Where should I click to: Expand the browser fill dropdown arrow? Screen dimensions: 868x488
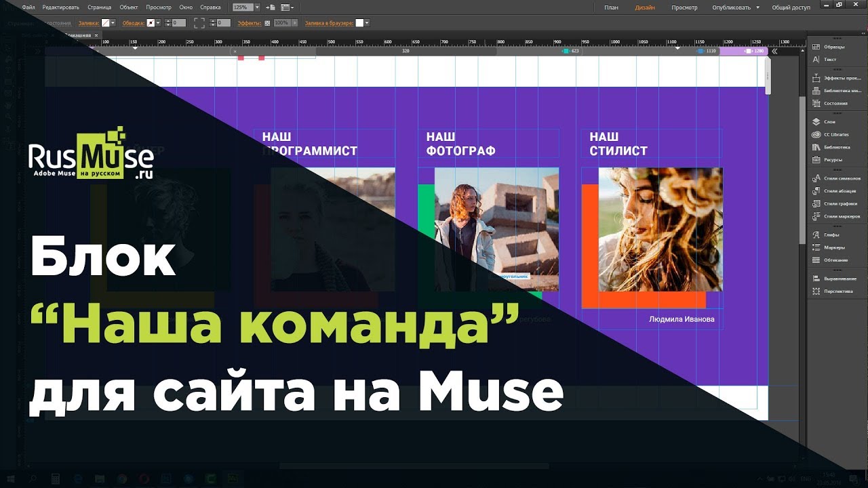point(367,22)
